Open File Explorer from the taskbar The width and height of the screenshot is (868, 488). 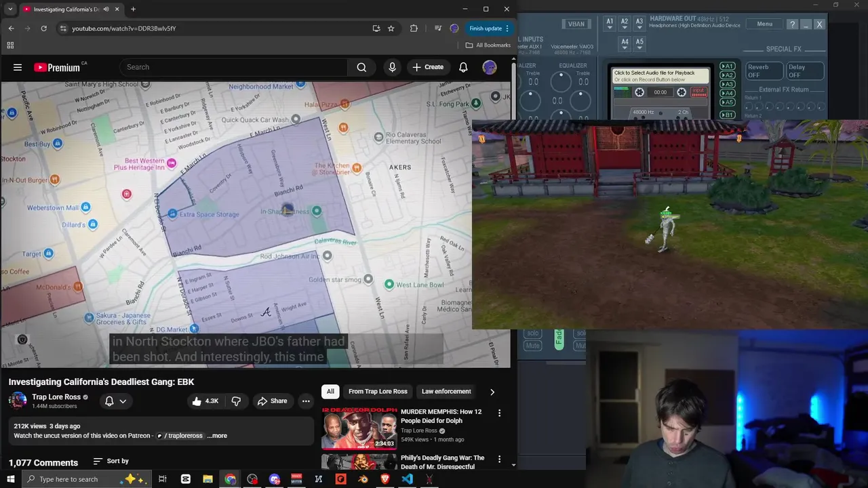tap(208, 479)
